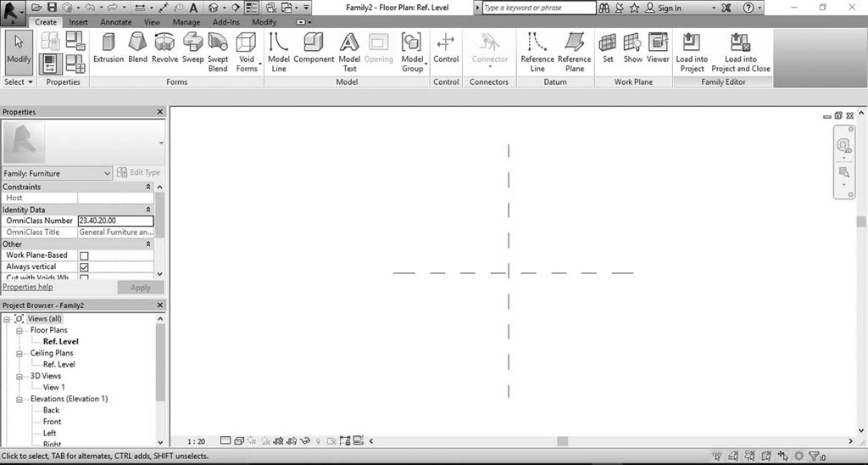Activate the Modify tool
The height and width of the screenshot is (465, 868).
[19, 53]
